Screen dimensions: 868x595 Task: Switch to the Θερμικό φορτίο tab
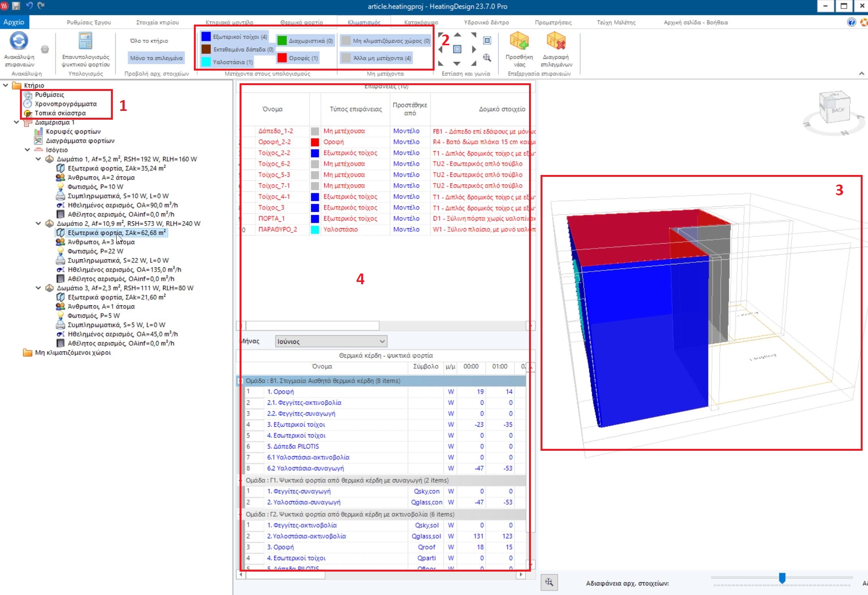coord(302,22)
